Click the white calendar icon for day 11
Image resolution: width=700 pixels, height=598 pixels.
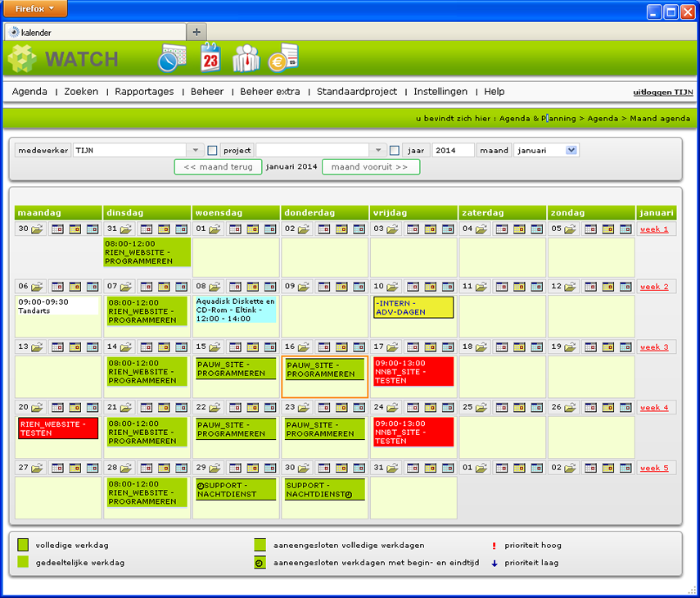(502, 287)
